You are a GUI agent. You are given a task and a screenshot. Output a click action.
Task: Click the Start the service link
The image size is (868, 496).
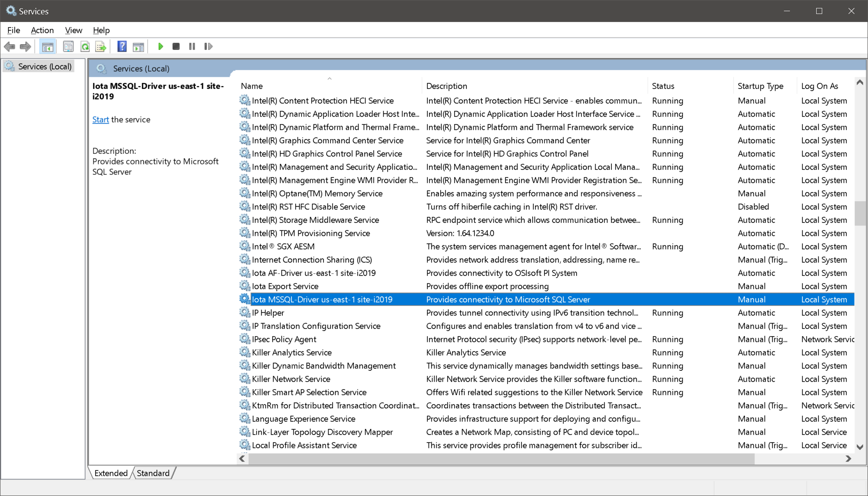100,120
